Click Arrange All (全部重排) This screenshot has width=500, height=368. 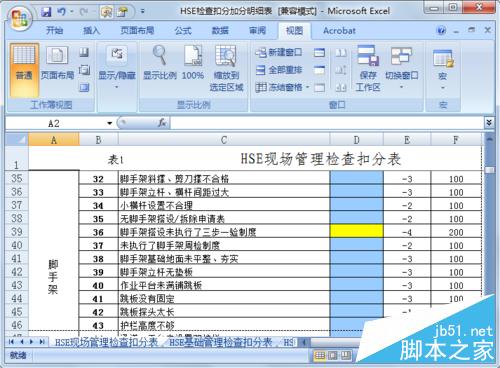click(278, 70)
